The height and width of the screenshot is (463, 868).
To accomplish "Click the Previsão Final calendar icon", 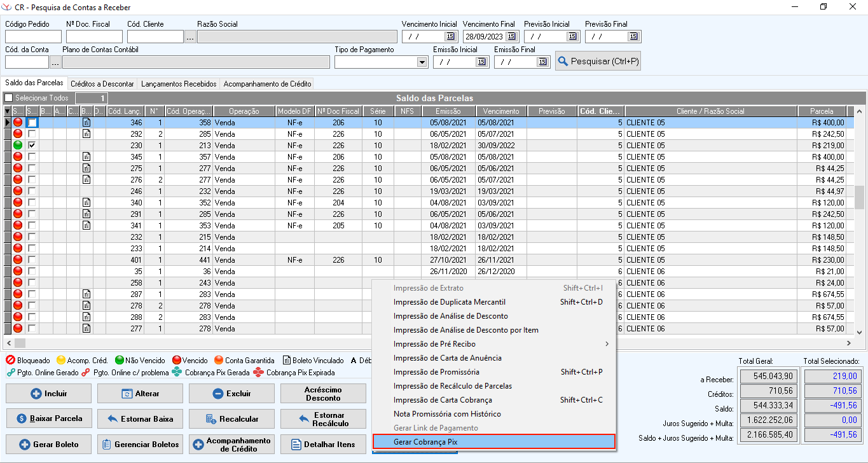I will (x=633, y=37).
